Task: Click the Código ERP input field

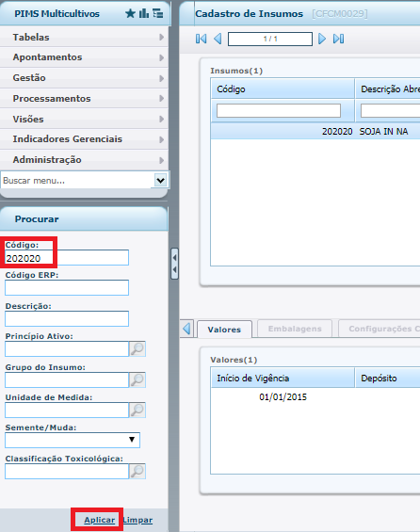Action: click(67, 288)
